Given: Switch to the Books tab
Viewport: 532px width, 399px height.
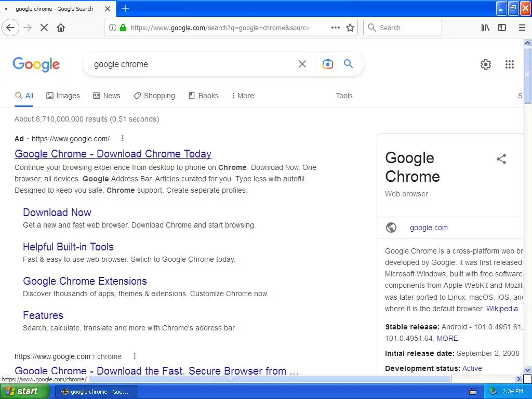Looking at the screenshot, I should 203,96.
